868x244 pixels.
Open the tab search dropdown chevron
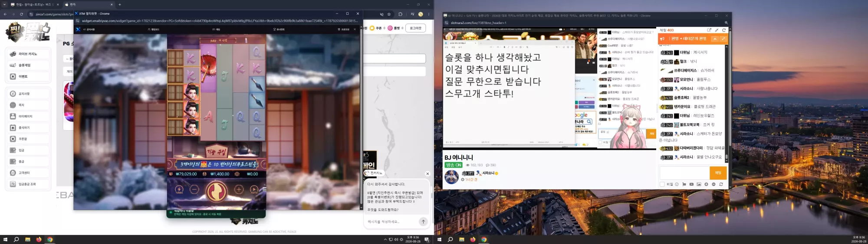pyautogui.click(x=4, y=4)
